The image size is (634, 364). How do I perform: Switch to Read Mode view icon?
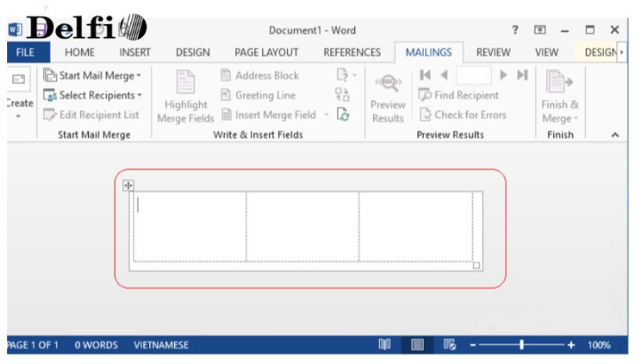click(x=384, y=344)
